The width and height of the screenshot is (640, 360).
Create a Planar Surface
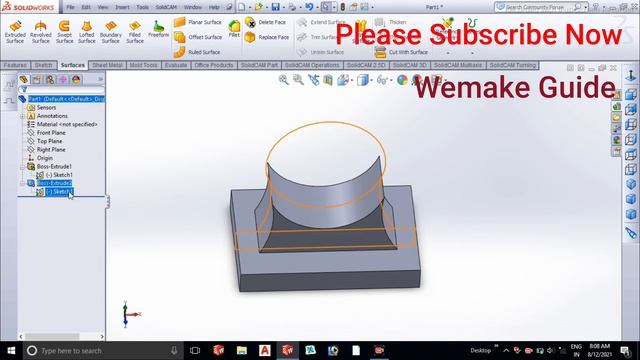pos(198,22)
